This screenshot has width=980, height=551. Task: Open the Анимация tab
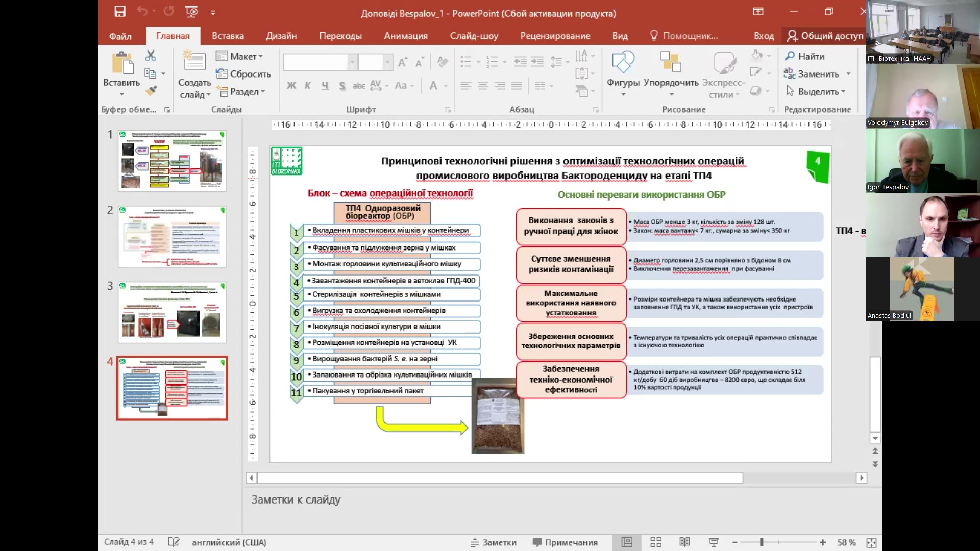tap(406, 36)
